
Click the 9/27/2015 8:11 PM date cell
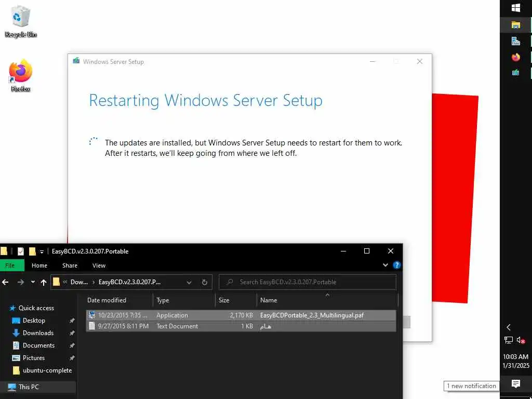(123, 326)
